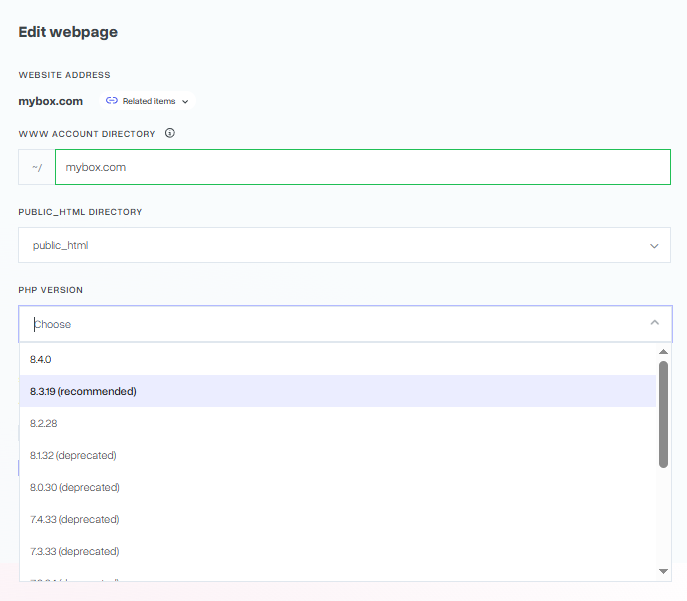The image size is (687, 601).
Task: Open the WWW account directory info icon
Action: (x=170, y=133)
